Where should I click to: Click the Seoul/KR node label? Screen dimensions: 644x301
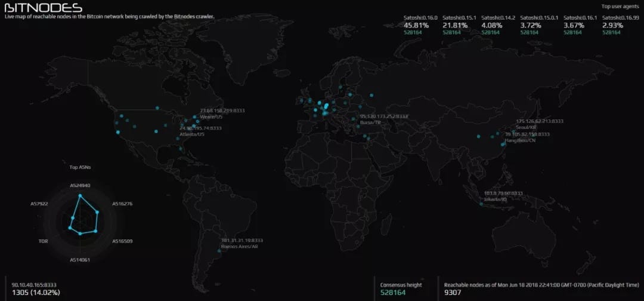pyautogui.click(x=527, y=128)
